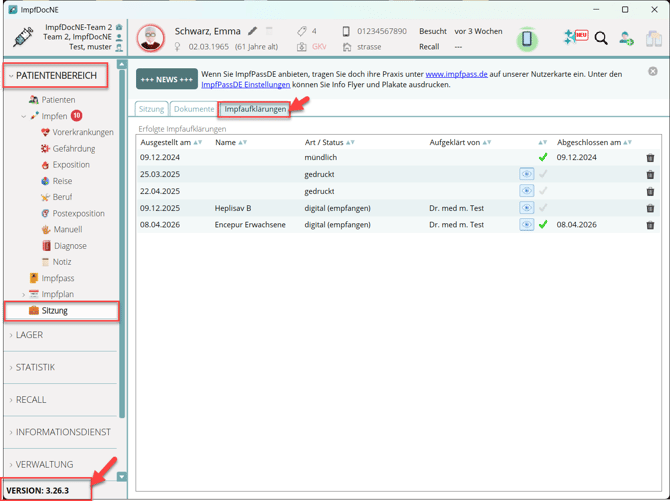Image resolution: width=670 pixels, height=501 pixels.
Task: Click the add patient icon in toolbar
Action: coord(626,39)
